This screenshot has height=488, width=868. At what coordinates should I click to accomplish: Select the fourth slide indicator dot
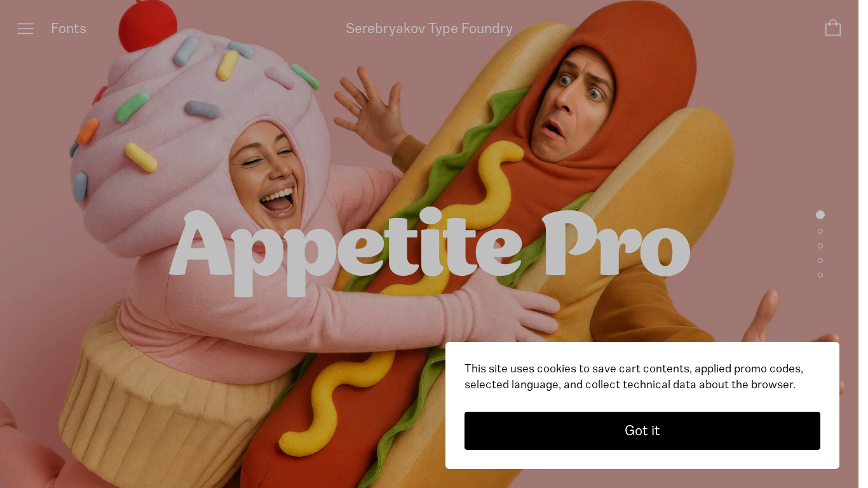[820, 261]
